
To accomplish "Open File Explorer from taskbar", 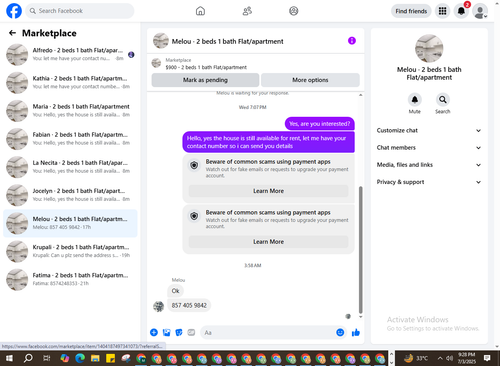I will 95,358.
